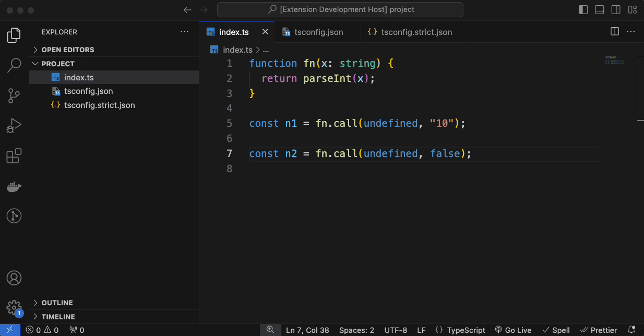Switch to the tsconfig.strict.json tab
644x336 pixels.
click(415, 32)
